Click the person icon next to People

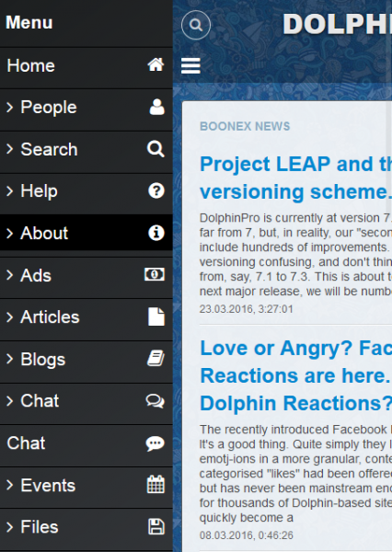(x=156, y=107)
